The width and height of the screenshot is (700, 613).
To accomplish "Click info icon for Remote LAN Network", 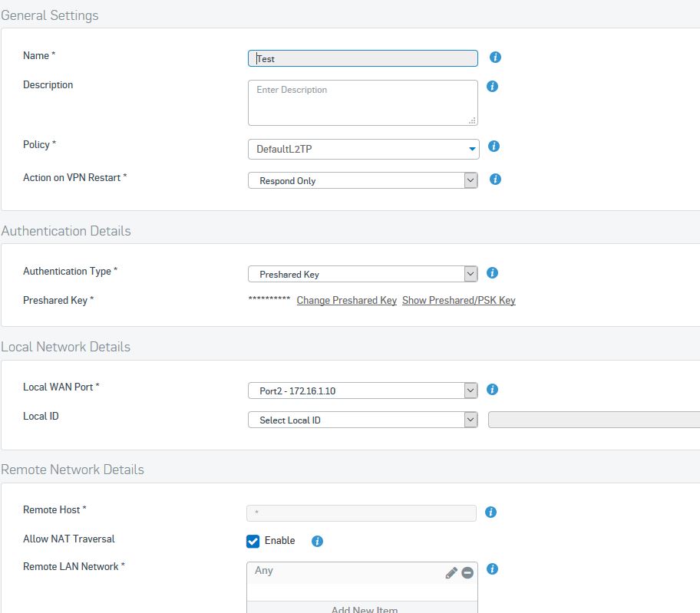I will (x=492, y=569).
